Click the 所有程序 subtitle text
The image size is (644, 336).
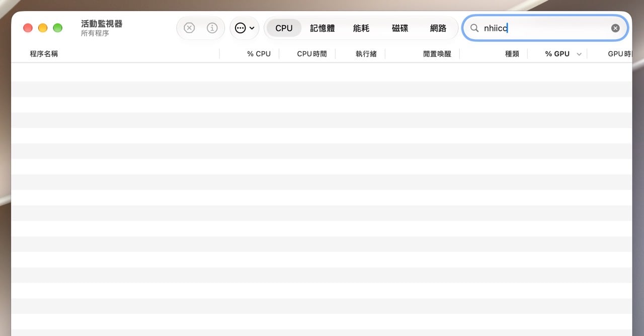[95, 33]
